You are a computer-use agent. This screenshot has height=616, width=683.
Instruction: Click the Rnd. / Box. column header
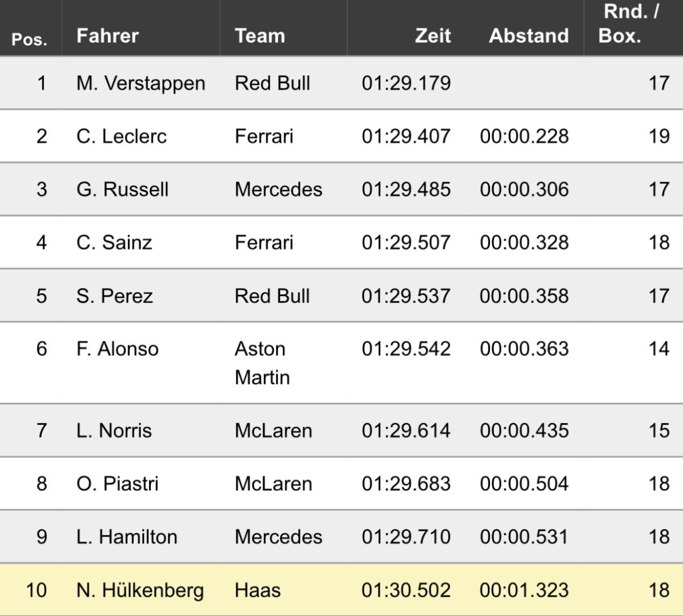628,24
